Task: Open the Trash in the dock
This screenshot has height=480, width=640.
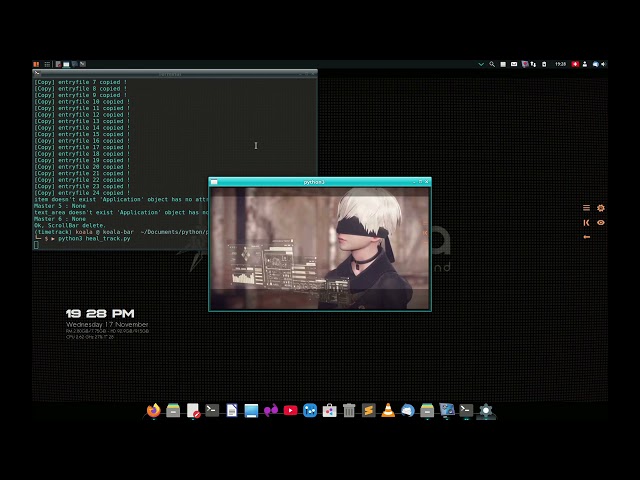Action: pos(349,410)
